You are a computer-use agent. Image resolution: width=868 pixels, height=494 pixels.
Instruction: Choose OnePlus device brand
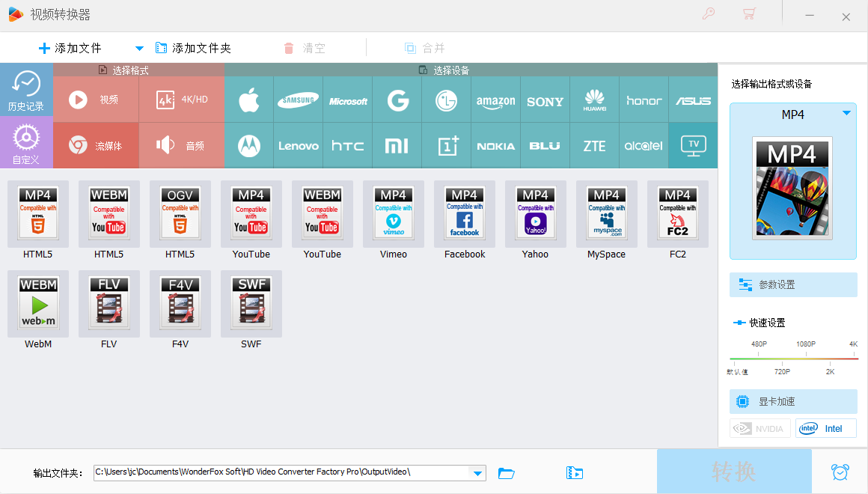(446, 146)
